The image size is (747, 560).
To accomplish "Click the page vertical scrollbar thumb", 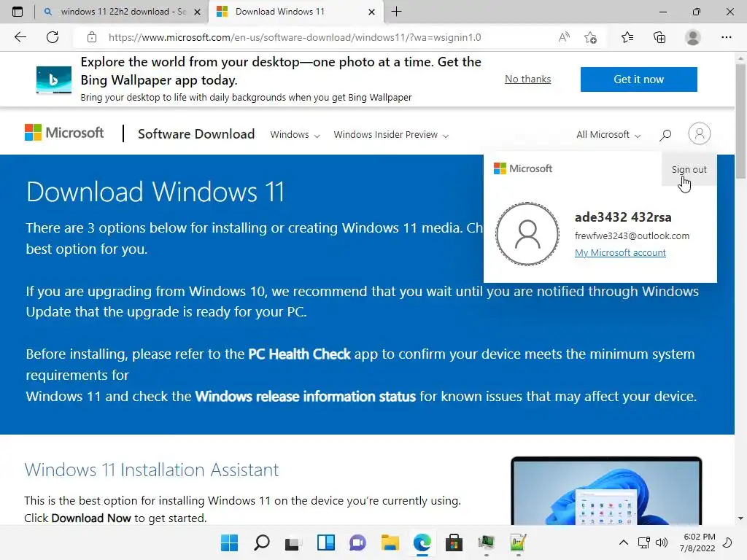I will (x=741, y=122).
